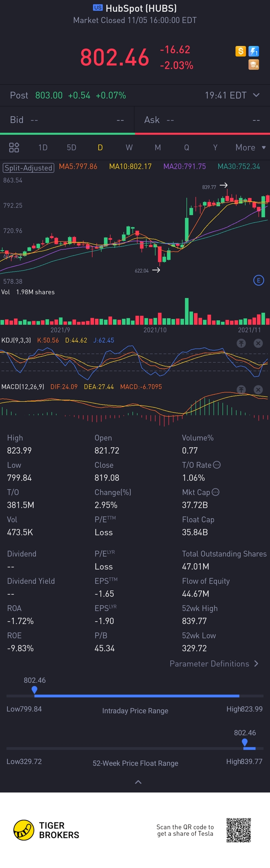Tap the 839.77 high marker on chart
Image resolution: width=270 pixels, height=868 pixels.
click(209, 187)
